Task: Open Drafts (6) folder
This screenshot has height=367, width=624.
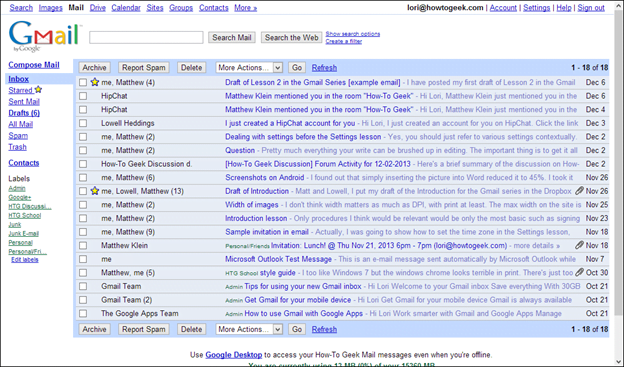Action: click(x=24, y=113)
